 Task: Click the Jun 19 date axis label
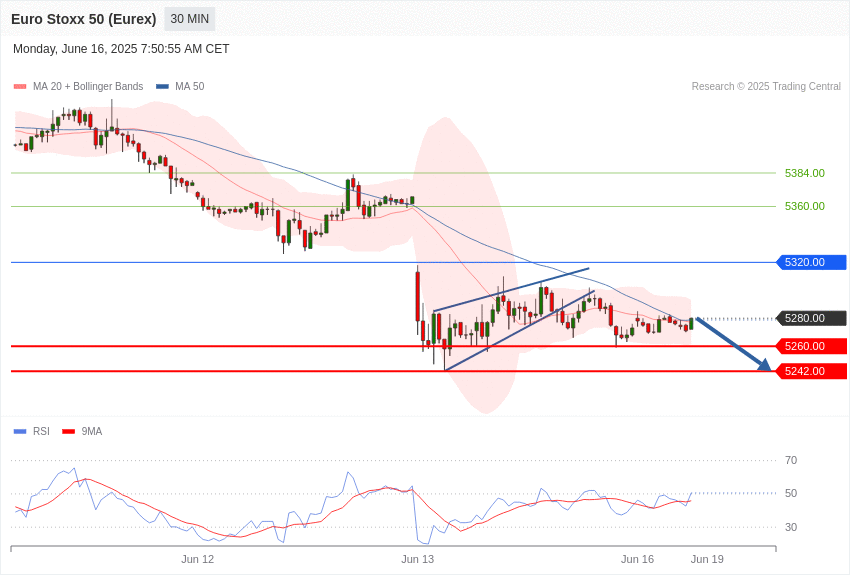click(x=707, y=559)
